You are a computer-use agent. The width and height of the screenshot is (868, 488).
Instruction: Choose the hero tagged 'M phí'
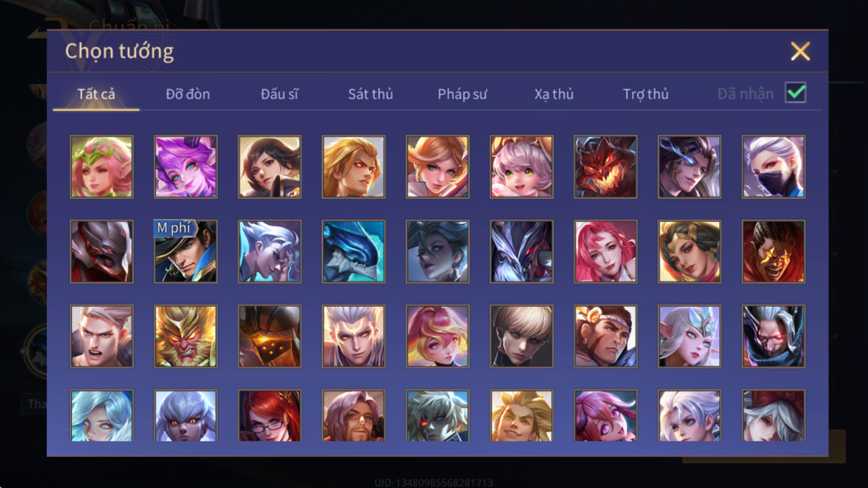coord(186,252)
